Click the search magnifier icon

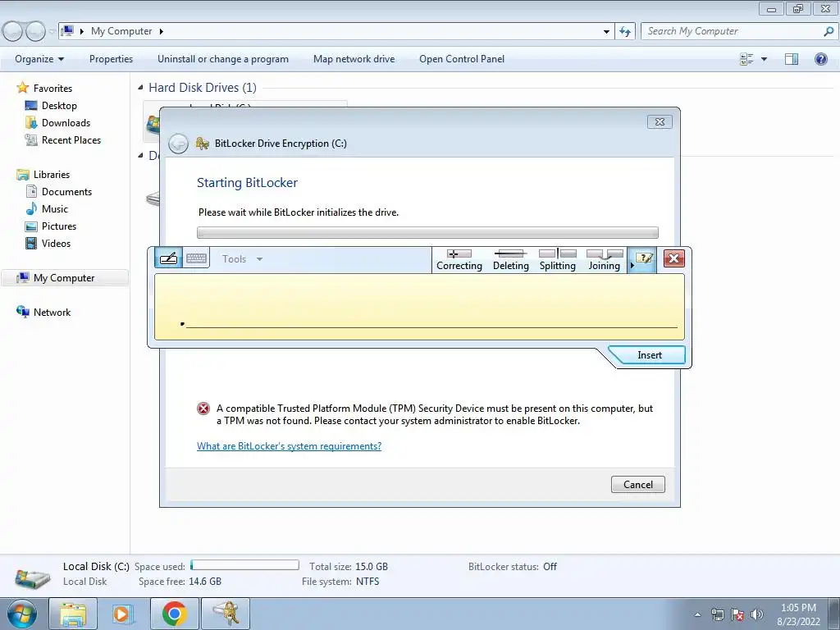[829, 31]
